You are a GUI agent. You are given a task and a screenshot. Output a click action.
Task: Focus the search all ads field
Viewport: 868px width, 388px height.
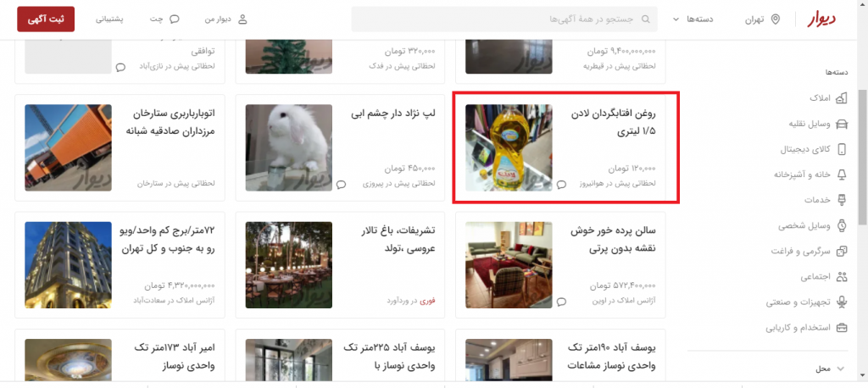click(504, 19)
